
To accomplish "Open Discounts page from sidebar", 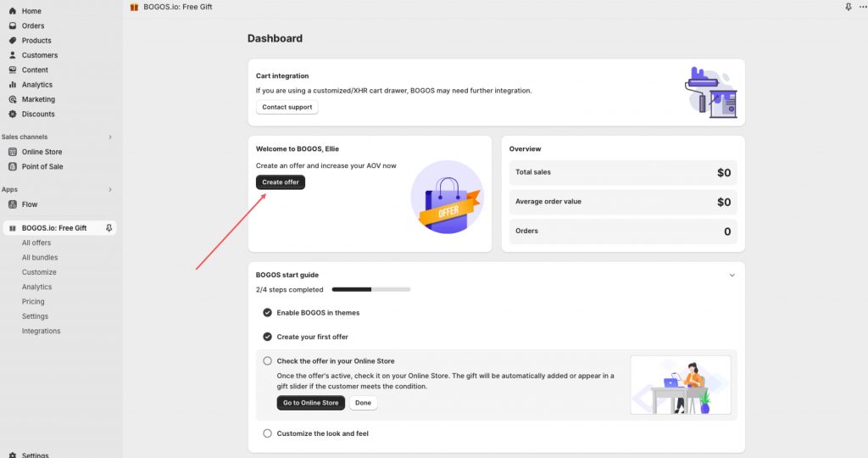I will tap(37, 114).
